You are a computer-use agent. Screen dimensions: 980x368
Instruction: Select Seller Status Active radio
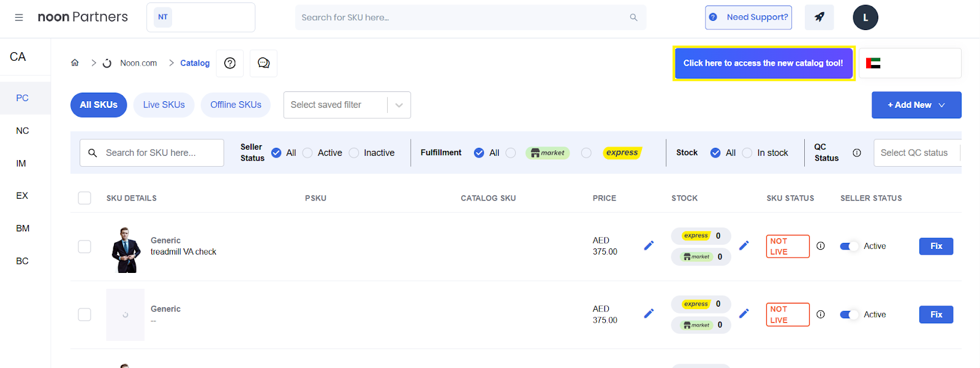(307, 153)
